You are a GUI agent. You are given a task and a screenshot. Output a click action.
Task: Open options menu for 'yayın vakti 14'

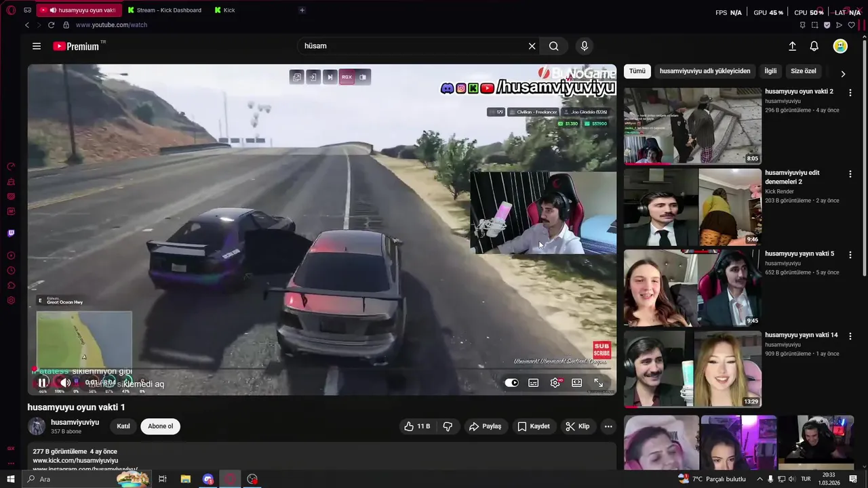coord(850,336)
